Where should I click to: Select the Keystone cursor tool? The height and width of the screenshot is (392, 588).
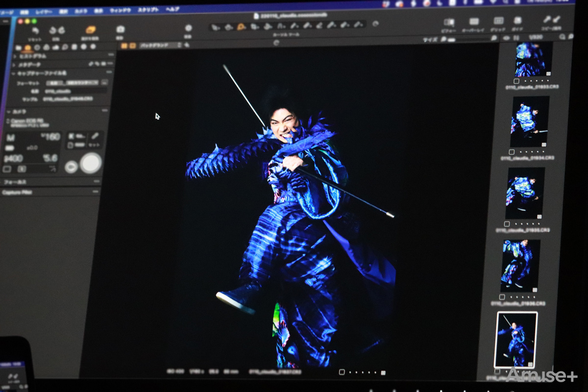click(281, 26)
